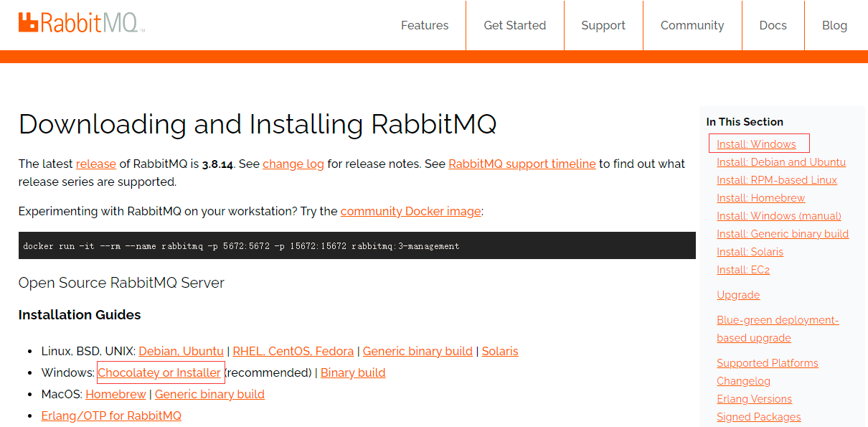Open RabbitMQ support timeline link
This screenshot has width=868, height=427.
tap(522, 164)
